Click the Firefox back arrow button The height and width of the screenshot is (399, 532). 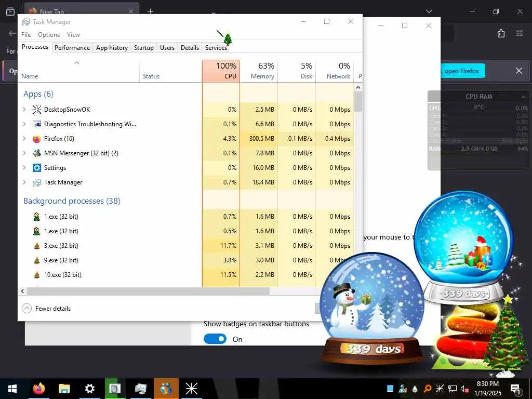tap(12, 33)
